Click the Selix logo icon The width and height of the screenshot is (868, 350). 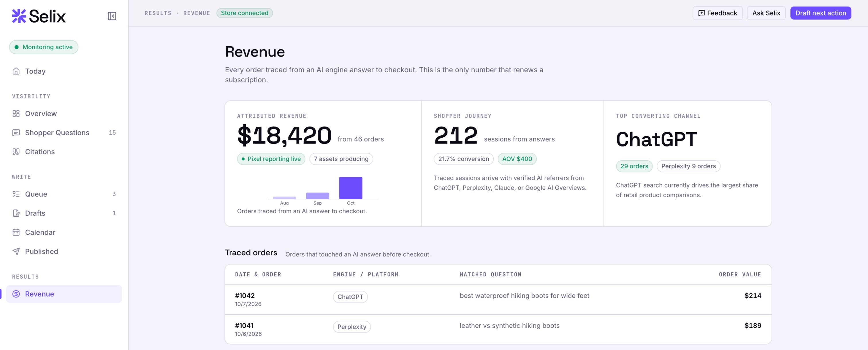19,16
